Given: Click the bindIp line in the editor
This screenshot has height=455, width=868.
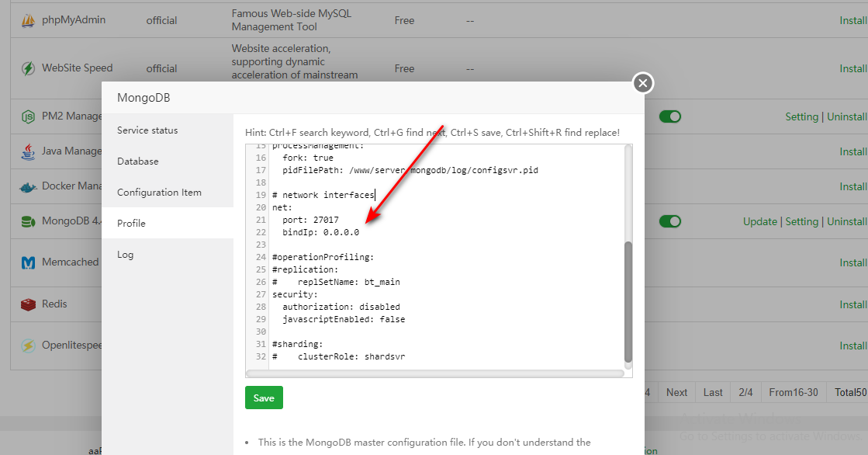Looking at the screenshot, I should click(x=320, y=232).
